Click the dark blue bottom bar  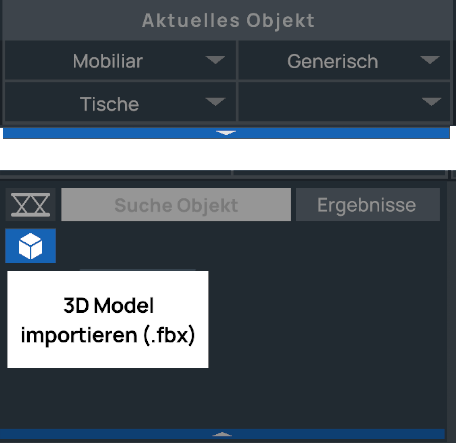[x=222, y=434]
